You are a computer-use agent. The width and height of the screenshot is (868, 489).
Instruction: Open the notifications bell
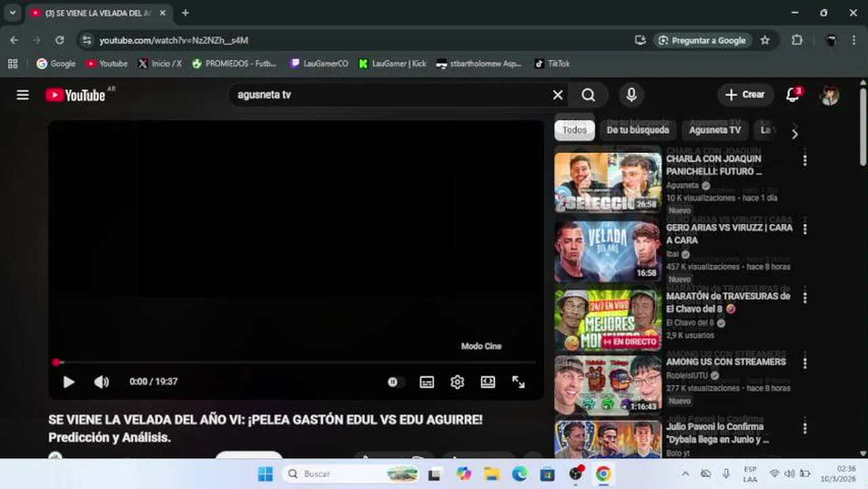point(793,95)
